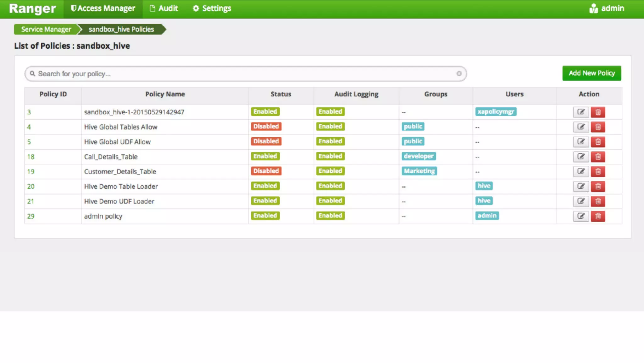The height and width of the screenshot is (363, 644).
Task: Delete the Call_Details_Table policy
Action: pyautogui.click(x=598, y=156)
